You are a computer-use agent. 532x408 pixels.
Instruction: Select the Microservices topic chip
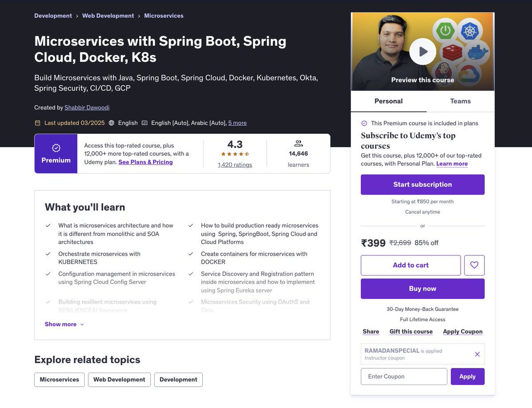point(59,380)
